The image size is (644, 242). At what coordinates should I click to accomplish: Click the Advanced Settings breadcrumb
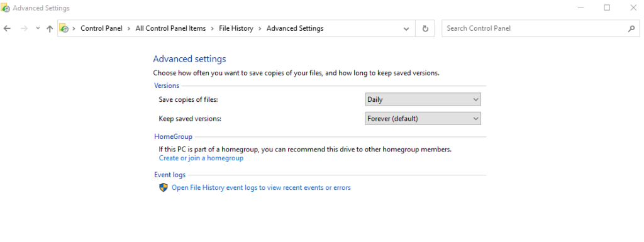click(x=295, y=28)
